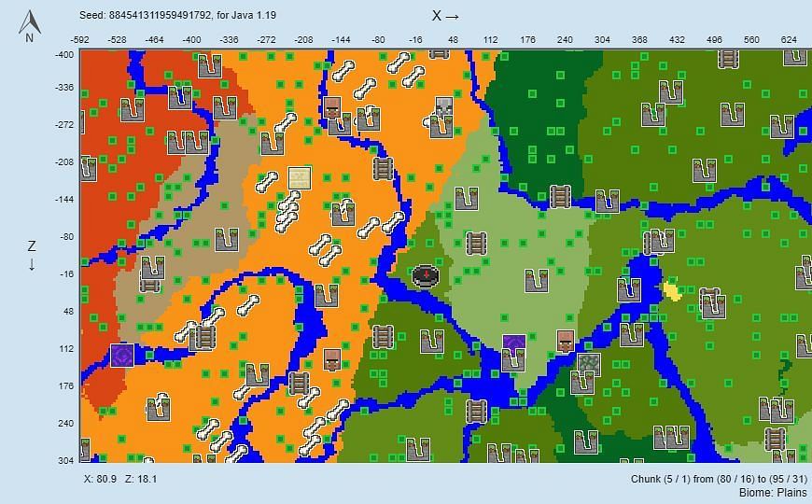The width and height of the screenshot is (812, 504).
Task: Click the ravine icon directly below the pillager outpost
Action: click(441, 126)
